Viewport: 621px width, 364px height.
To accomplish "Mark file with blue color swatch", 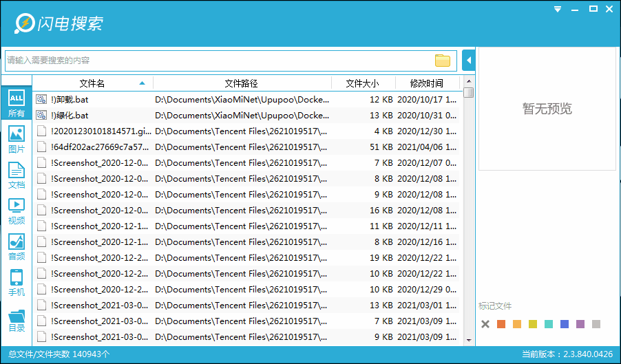I will point(565,325).
